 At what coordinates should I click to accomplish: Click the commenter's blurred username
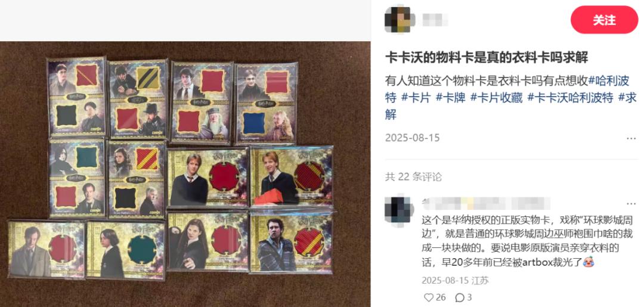click(486, 203)
